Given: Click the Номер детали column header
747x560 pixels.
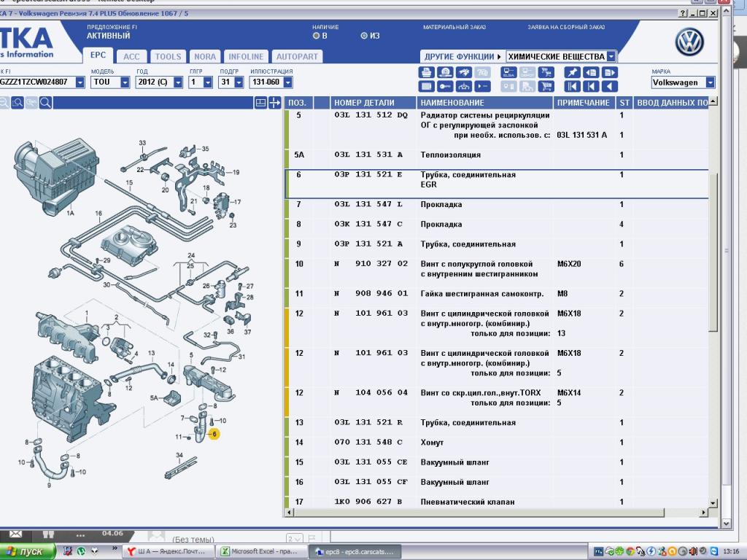Looking at the screenshot, I should pos(373,102).
